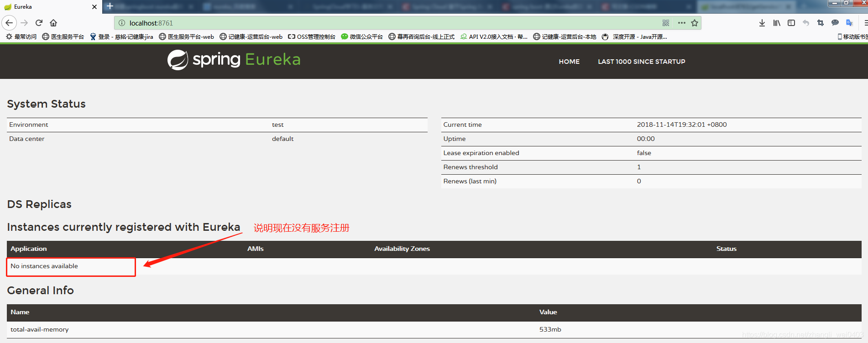Screen dimensions: 868x343
Task: Click the System Status heading
Action: point(46,104)
